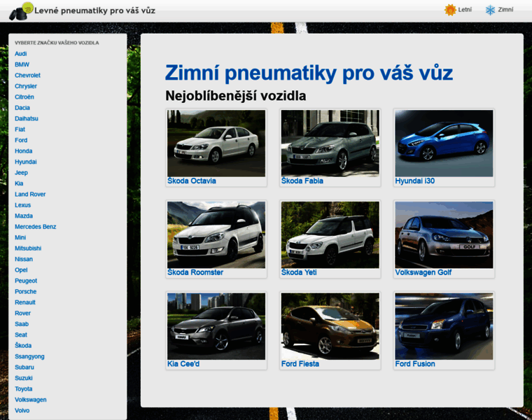Image resolution: width=532 pixels, height=420 pixels.
Task: Click the Škoda Roomster car photo
Action: [216, 234]
